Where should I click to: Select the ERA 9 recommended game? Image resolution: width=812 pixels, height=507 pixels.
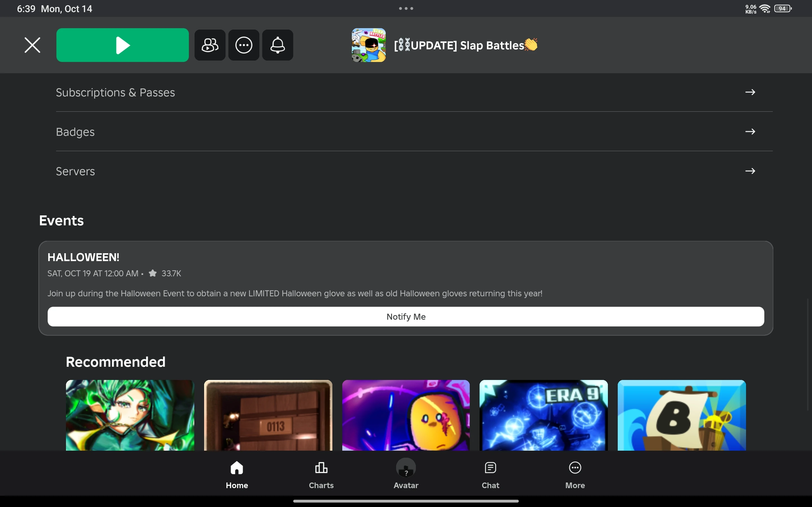pos(543,415)
